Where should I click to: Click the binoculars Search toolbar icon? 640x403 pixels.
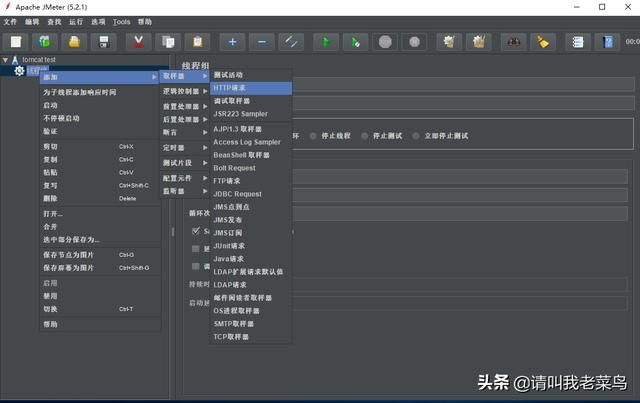513,42
